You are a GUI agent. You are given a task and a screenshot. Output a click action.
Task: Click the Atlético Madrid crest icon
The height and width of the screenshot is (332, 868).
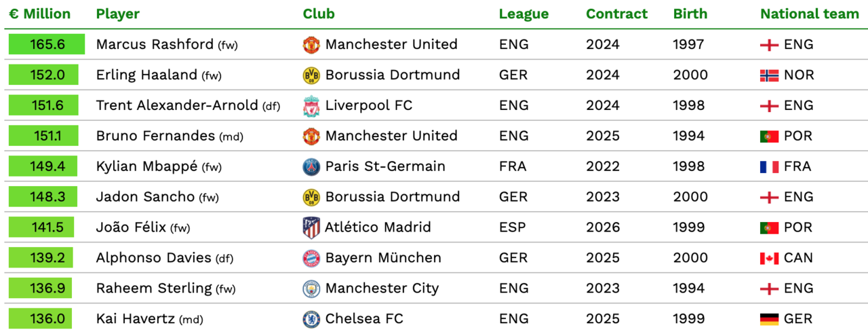(311, 227)
